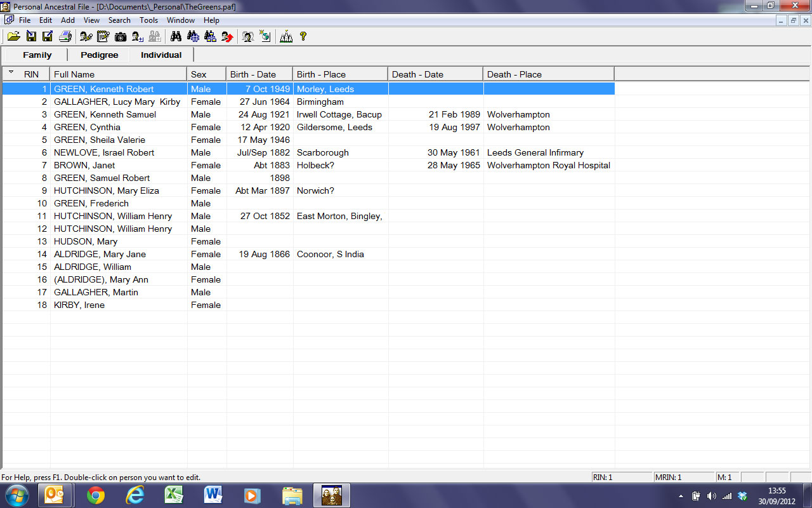Open the Window menu
Image resolution: width=812 pixels, height=508 pixels.
pyautogui.click(x=181, y=20)
